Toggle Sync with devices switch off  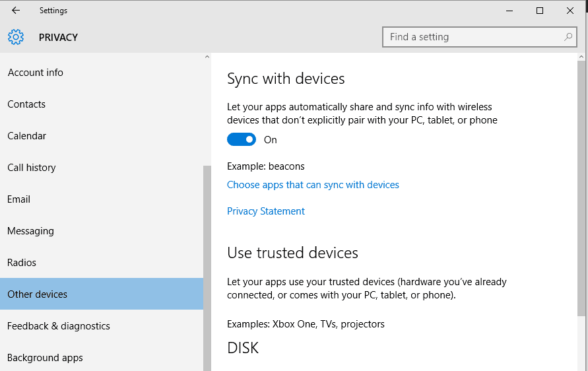pyautogui.click(x=242, y=139)
